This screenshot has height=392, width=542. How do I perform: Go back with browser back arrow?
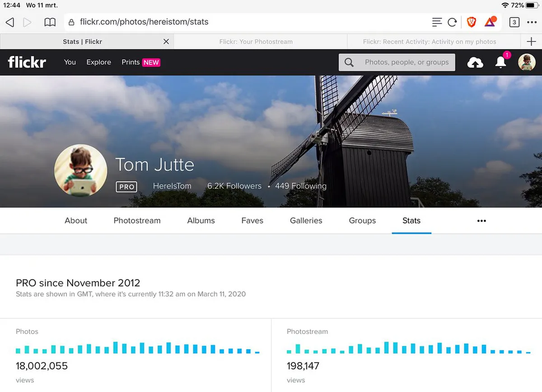click(x=10, y=22)
